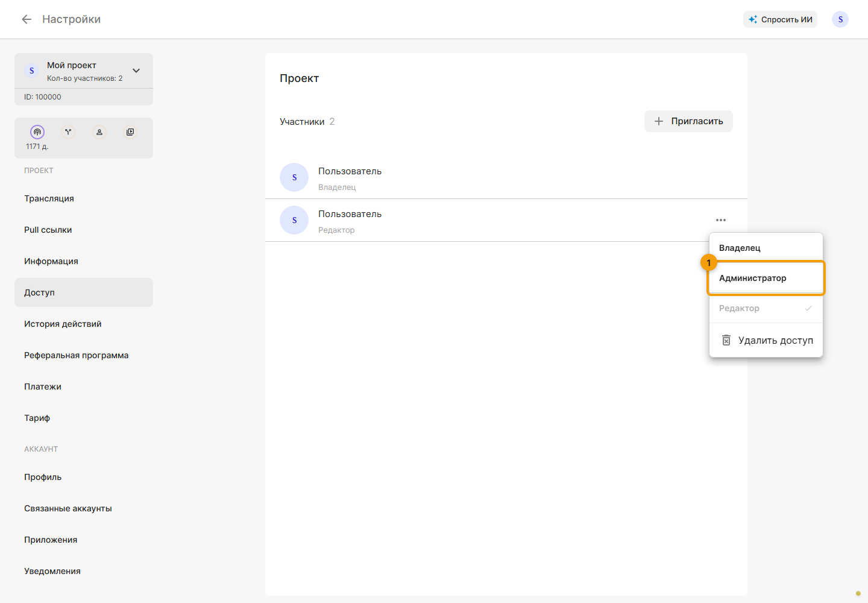Image resolution: width=868 pixels, height=603 pixels.
Task: Click the video library icon in the project panel
Action: (x=130, y=132)
